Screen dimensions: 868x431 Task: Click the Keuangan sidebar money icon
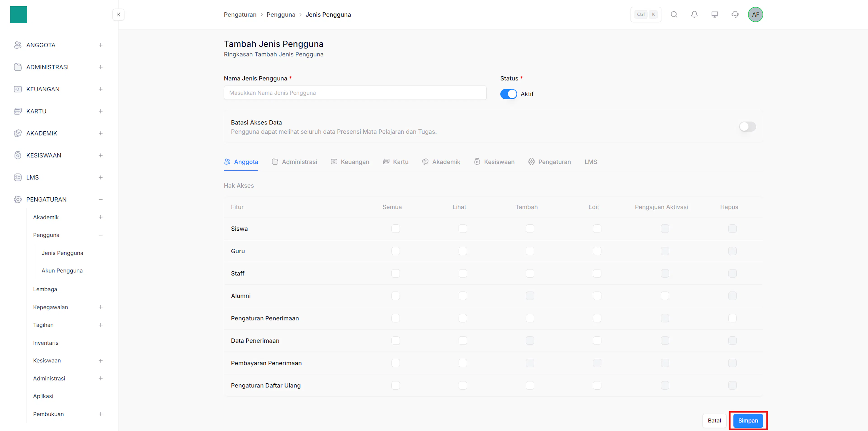18,89
